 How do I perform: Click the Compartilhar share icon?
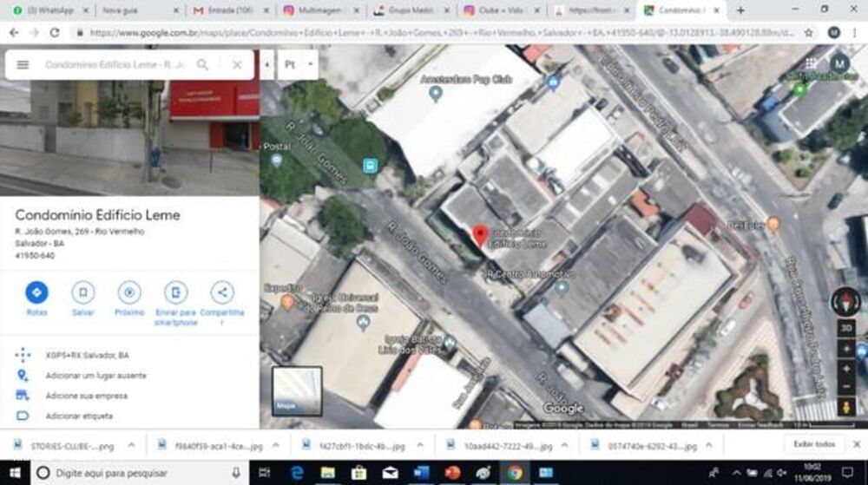pyautogui.click(x=222, y=292)
